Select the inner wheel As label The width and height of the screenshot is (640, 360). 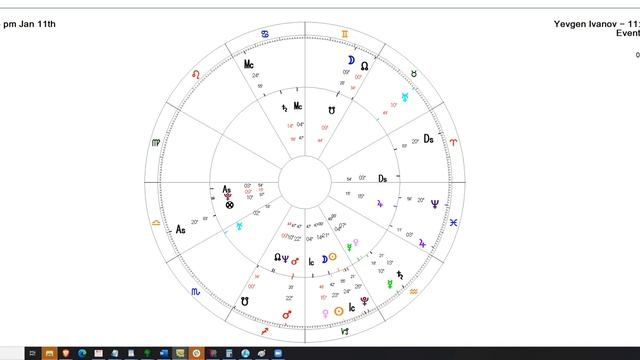[x=227, y=189]
